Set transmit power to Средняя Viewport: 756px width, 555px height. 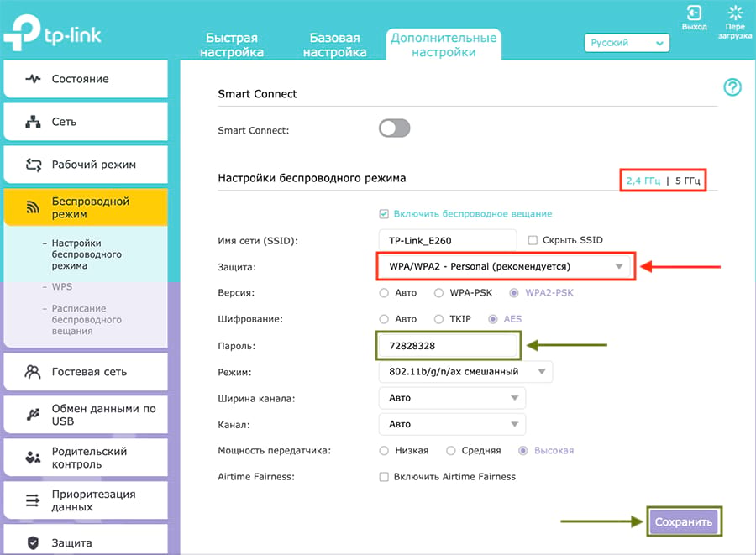click(451, 450)
